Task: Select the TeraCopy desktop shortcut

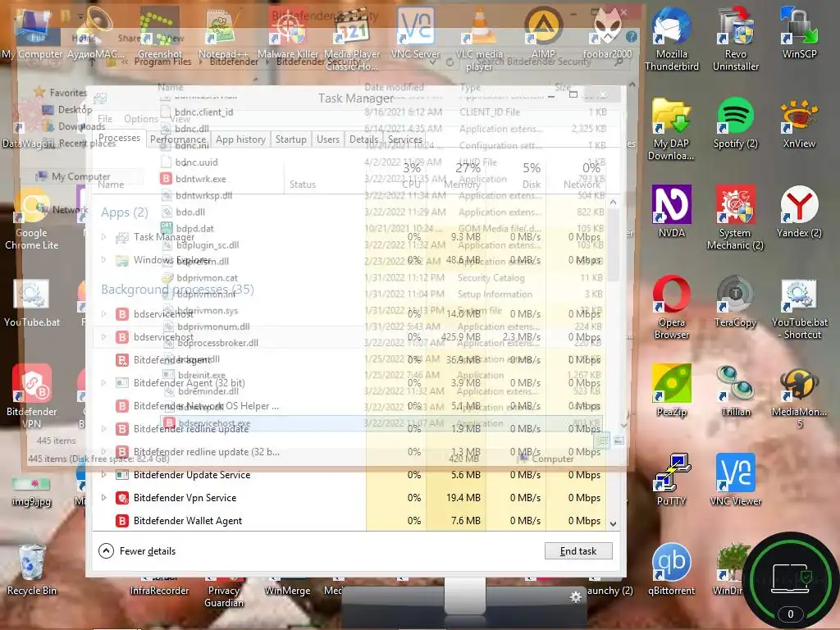Action: pyautogui.click(x=736, y=302)
